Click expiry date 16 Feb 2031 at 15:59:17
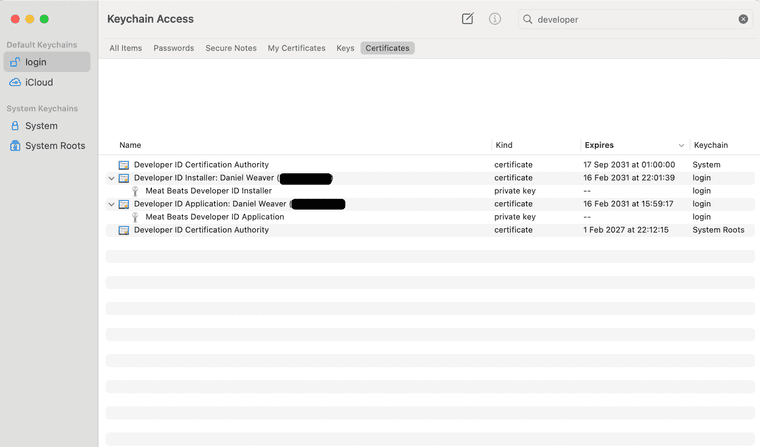This screenshot has height=447, width=760. (x=628, y=204)
